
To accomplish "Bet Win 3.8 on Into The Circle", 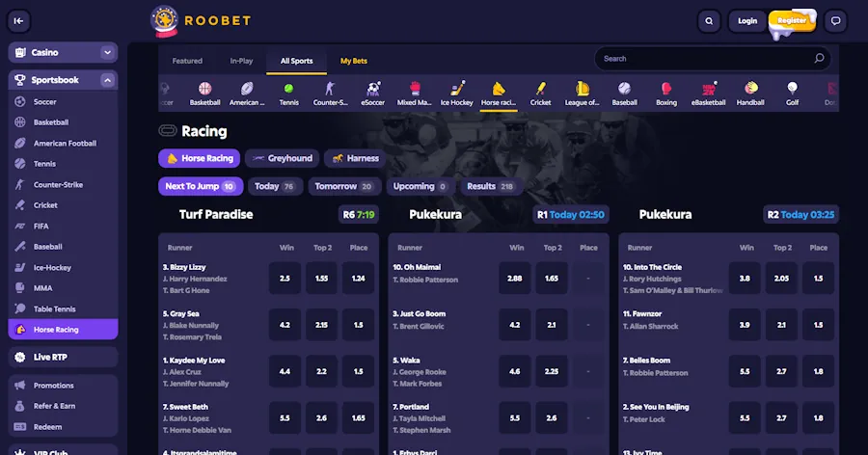I will (745, 279).
